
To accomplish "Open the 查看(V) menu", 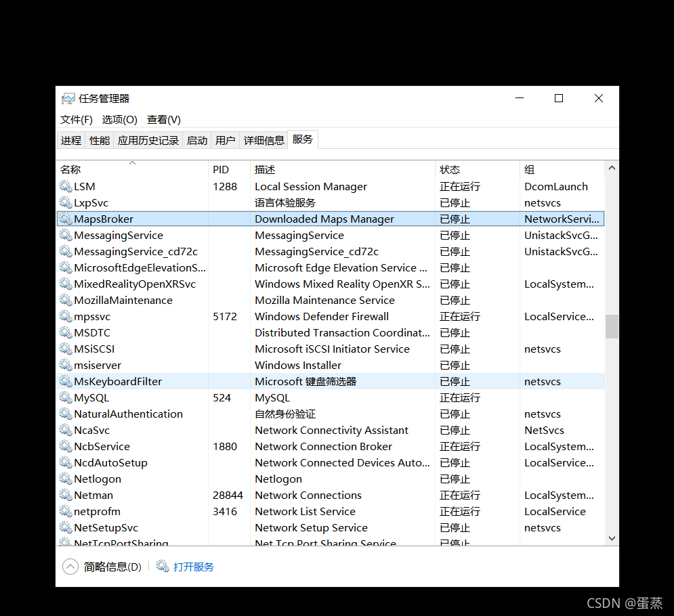I will [x=164, y=119].
